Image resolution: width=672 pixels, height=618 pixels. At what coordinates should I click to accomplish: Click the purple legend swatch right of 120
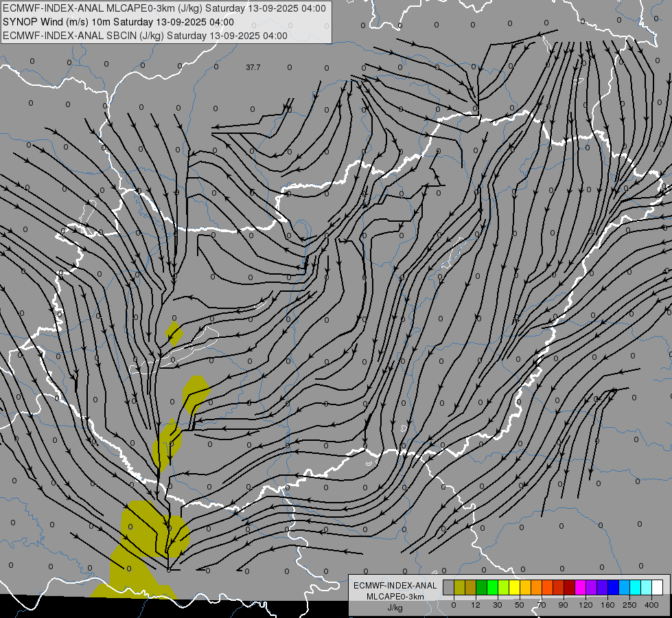click(x=592, y=587)
